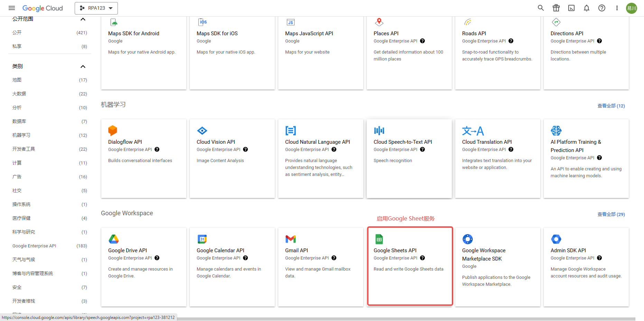
Task: Click the Cloud Speech-to-Text API icon
Action: tap(379, 130)
